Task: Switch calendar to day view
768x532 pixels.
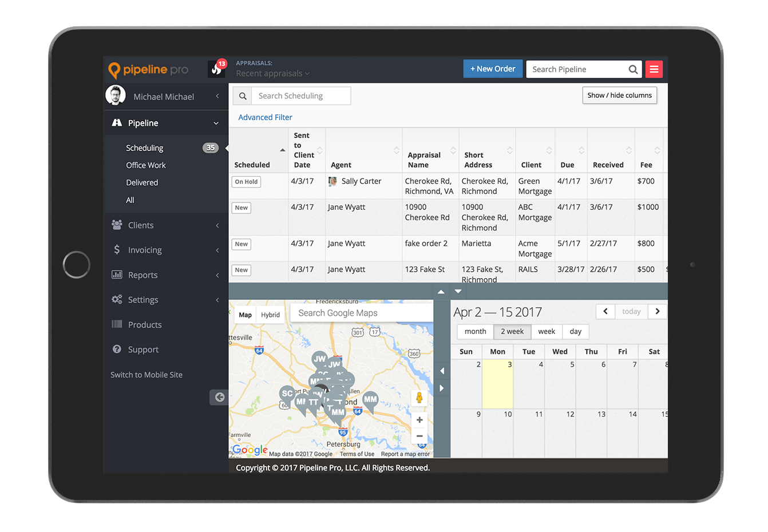Action: [576, 331]
